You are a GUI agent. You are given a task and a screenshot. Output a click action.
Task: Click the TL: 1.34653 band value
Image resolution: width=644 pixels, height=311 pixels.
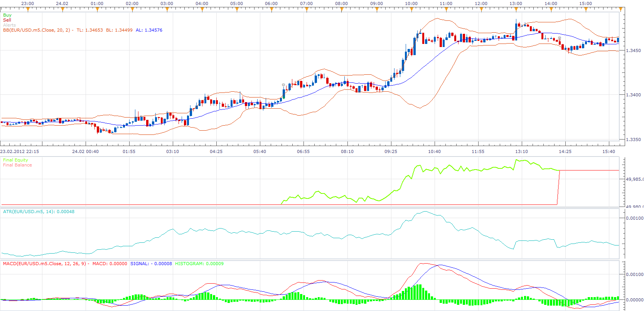89,30
